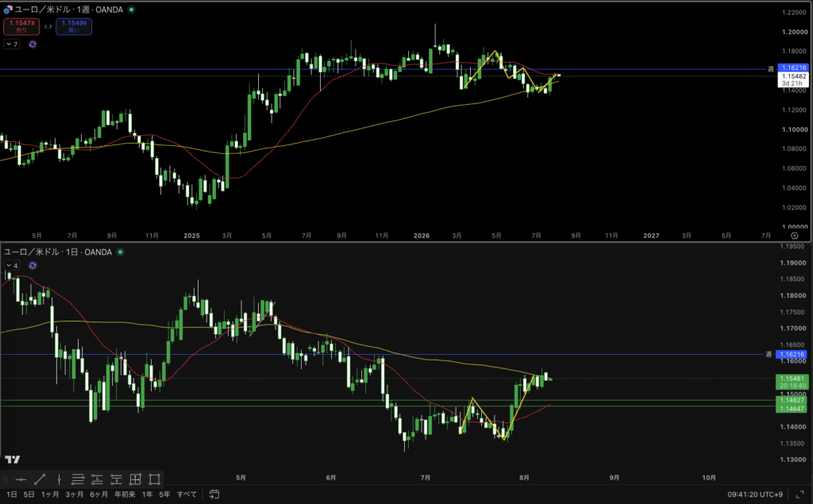Image resolution: width=813 pixels, height=504 pixels.
Task: Select the horizontal line drawing tool
Action: click(21, 479)
